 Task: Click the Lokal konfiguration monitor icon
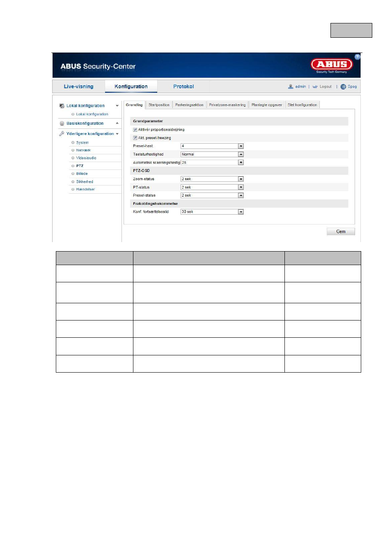[62, 106]
